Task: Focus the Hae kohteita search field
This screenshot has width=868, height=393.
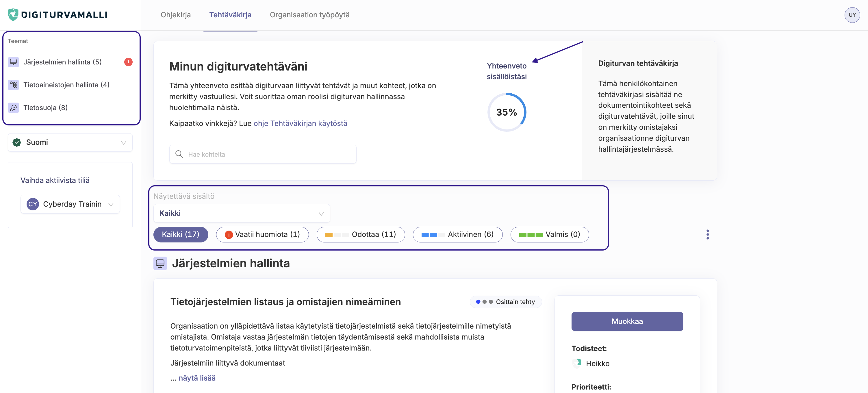Action: click(263, 154)
